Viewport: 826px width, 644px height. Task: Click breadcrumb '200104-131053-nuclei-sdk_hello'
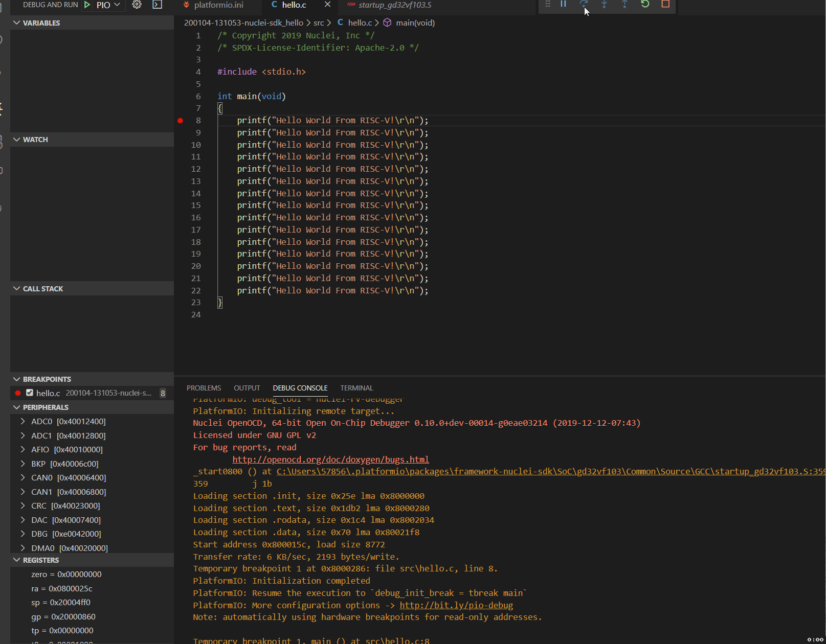(243, 22)
